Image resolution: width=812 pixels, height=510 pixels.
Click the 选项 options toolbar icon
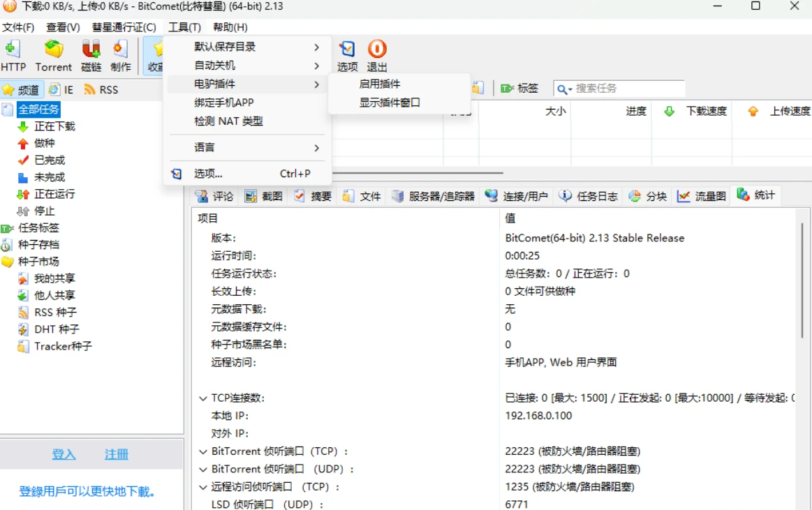[347, 56]
